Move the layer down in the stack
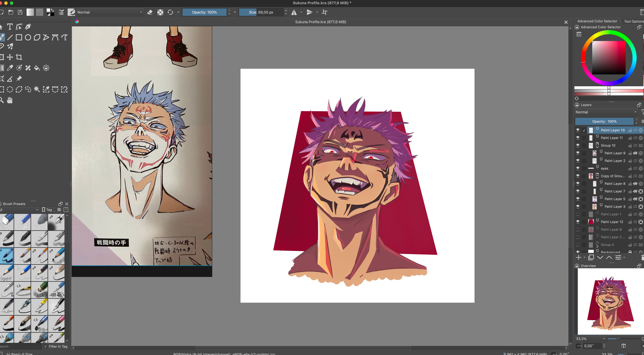Image resolution: width=644 pixels, height=355 pixels. [600, 258]
